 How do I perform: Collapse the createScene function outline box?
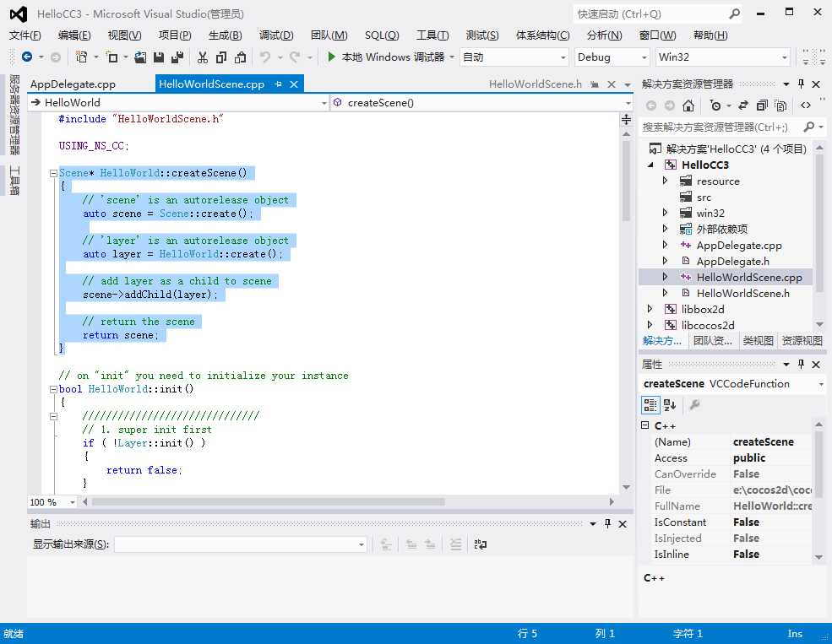pyautogui.click(x=53, y=173)
